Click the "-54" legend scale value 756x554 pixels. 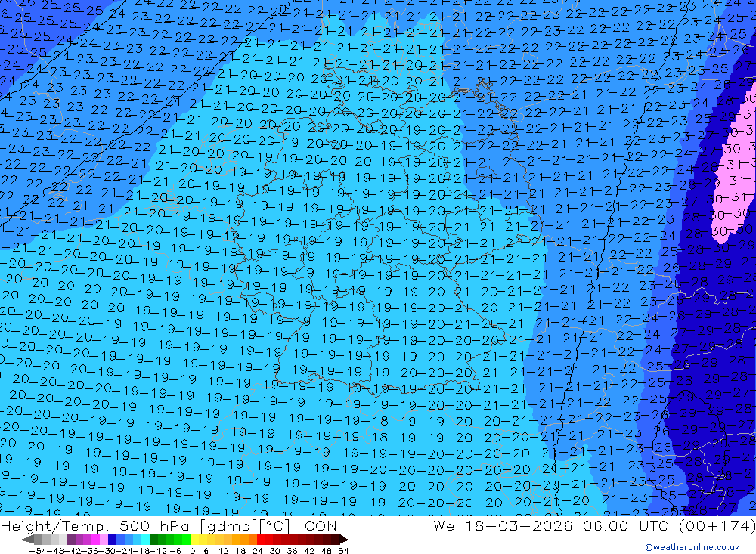click(38, 551)
